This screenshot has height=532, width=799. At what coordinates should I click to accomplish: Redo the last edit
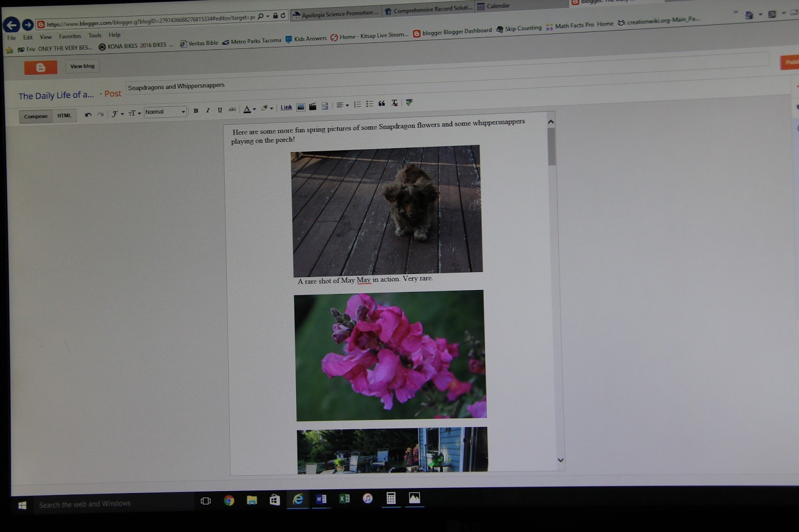(100, 114)
